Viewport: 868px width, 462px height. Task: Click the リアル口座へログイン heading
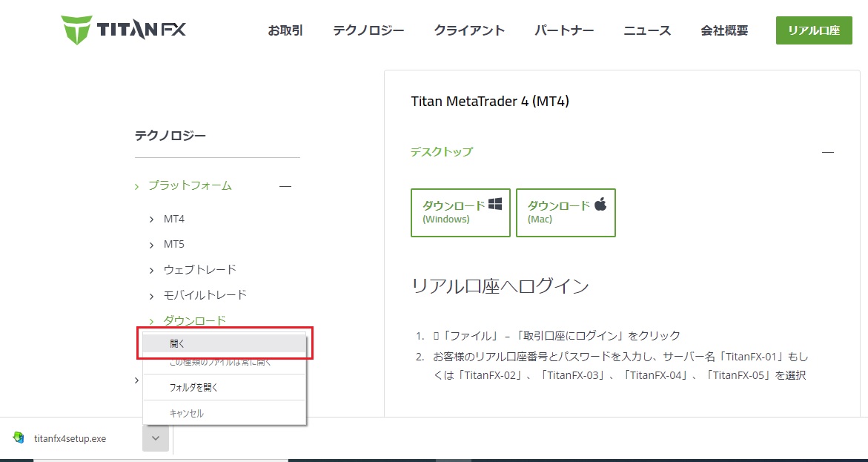point(500,286)
